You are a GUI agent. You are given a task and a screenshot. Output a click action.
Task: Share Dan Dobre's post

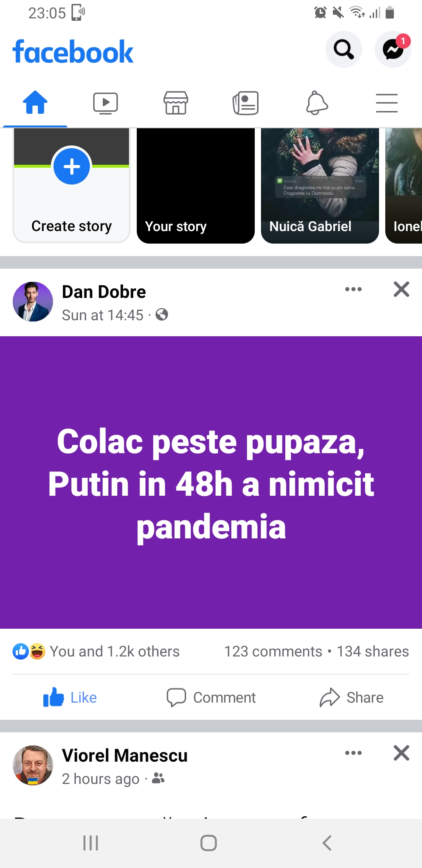pyautogui.click(x=352, y=698)
